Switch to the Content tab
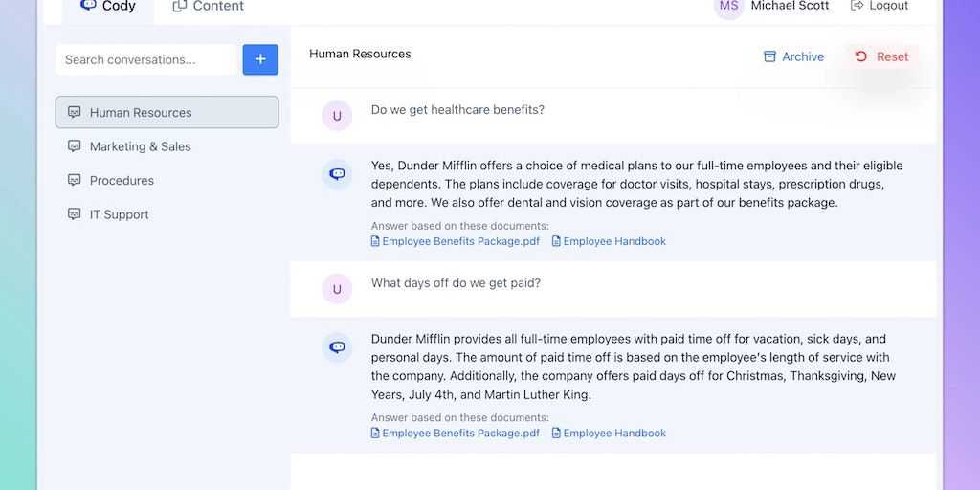The height and width of the screenshot is (490, 980). (x=217, y=7)
